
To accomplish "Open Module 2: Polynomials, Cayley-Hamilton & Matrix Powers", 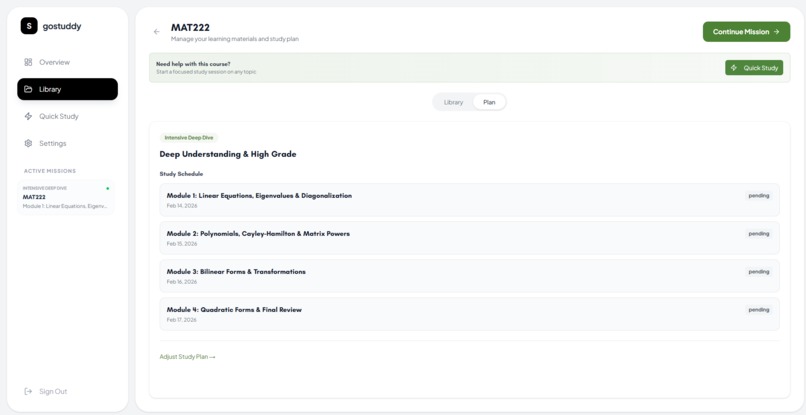I will (469, 238).
